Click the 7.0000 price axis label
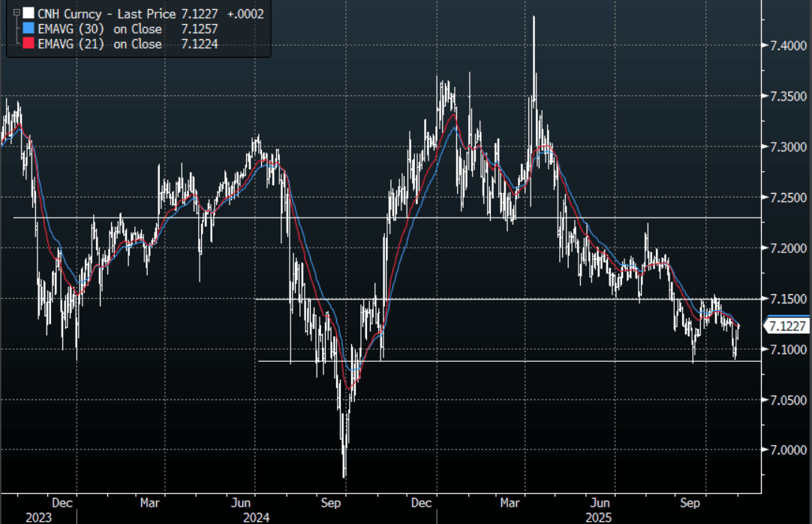812x524 pixels. [x=783, y=450]
